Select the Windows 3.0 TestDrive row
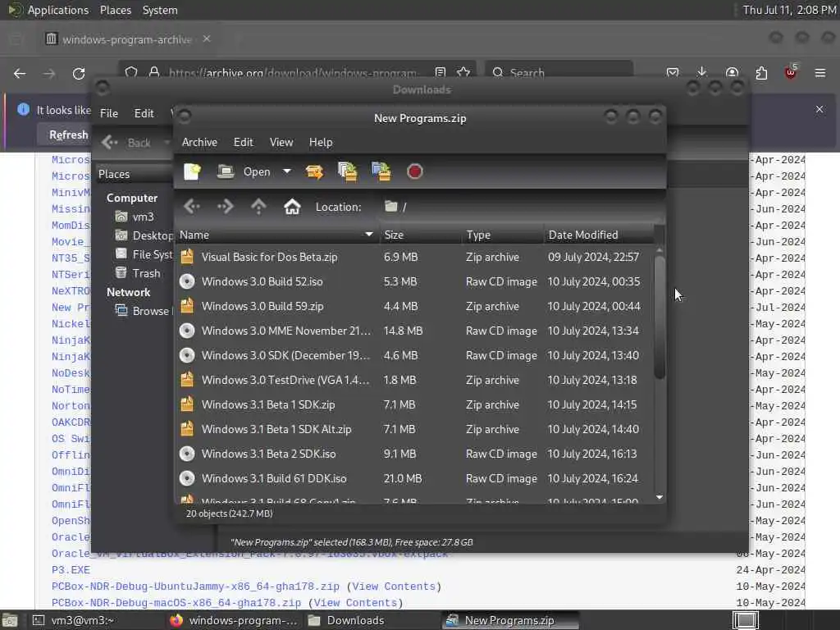The image size is (840, 630). 414,381
